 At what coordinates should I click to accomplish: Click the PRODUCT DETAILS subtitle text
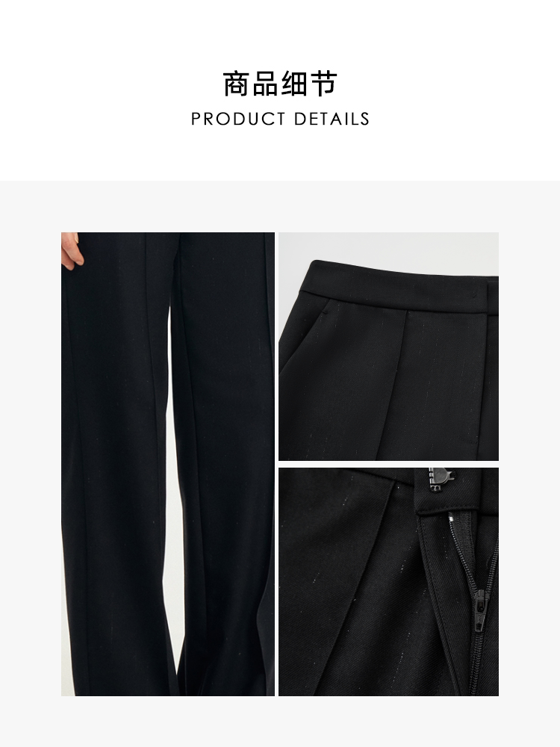point(281,119)
